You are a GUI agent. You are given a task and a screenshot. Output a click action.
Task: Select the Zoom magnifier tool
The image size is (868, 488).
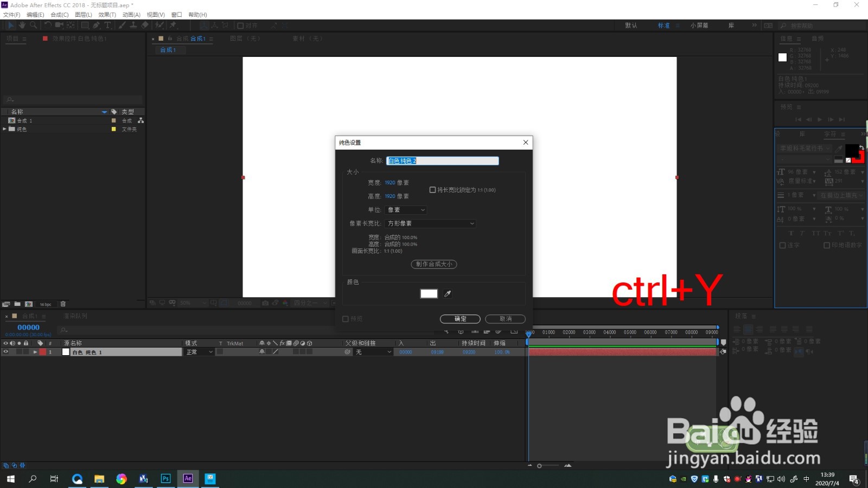34,25
